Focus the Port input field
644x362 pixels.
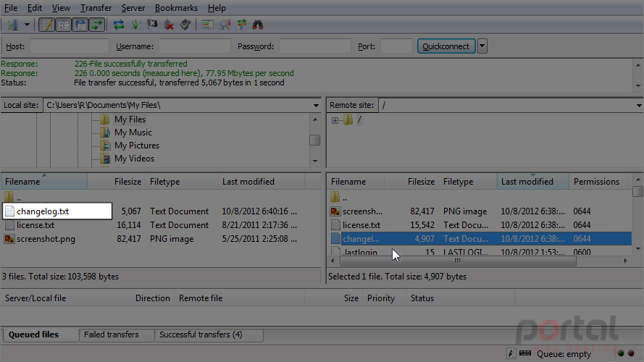[396, 46]
